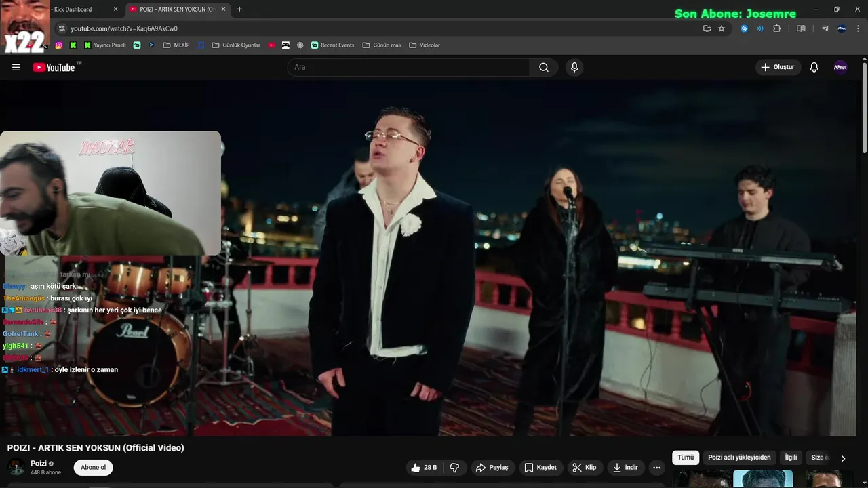Open the reading mode side panel icon
This screenshot has width=868, height=488.
[801, 28]
